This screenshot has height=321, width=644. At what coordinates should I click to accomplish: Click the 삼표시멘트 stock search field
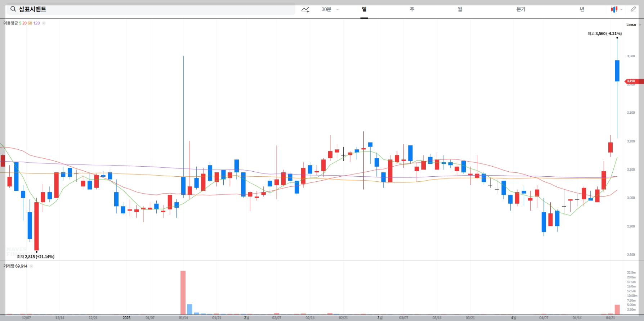[x=151, y=9]
